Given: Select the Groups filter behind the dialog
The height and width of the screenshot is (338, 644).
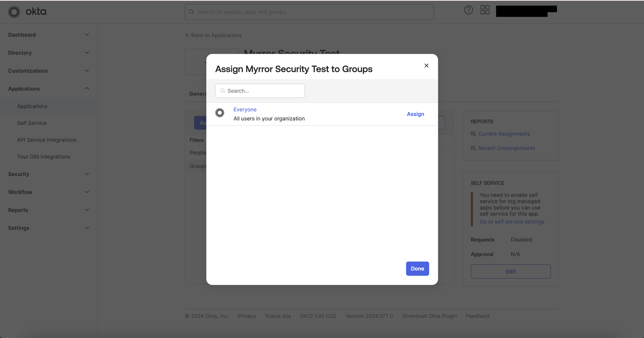Looking at the screenshot, I should coord(197,166).
